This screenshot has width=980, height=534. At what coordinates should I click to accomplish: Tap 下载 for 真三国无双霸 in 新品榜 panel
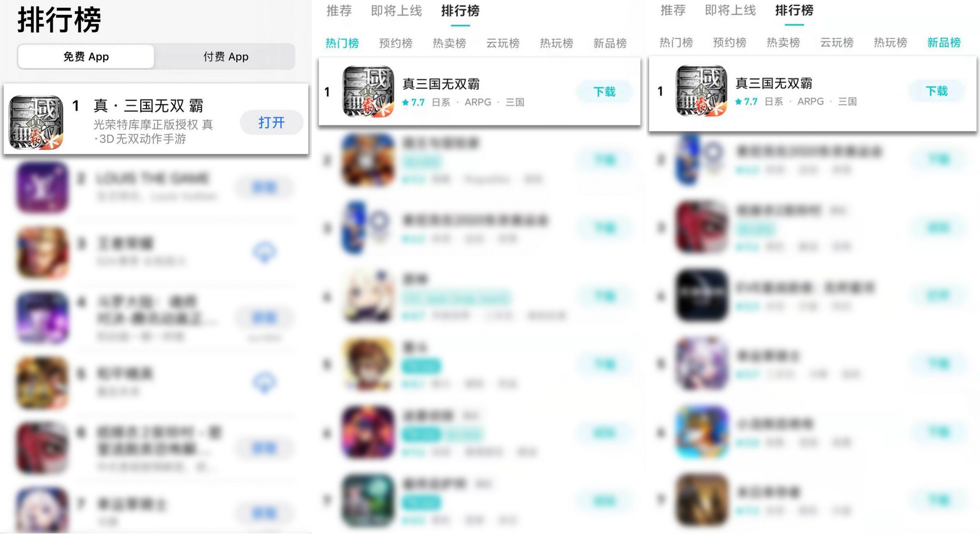pyautogui.click(x=937, y=91)
